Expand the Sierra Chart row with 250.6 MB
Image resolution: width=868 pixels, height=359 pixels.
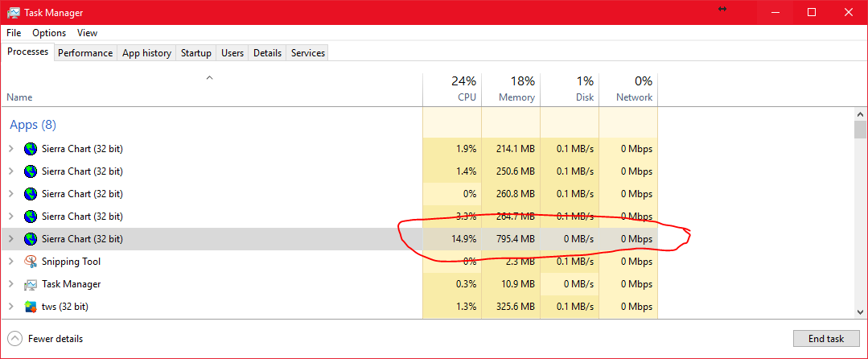click(x=10, y=171)
